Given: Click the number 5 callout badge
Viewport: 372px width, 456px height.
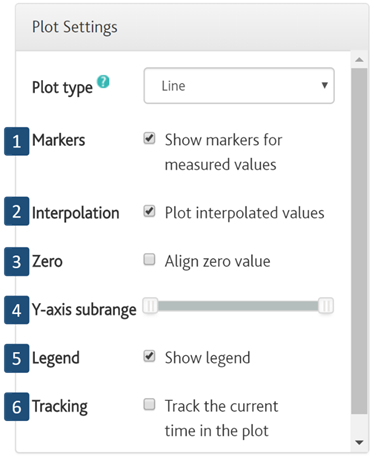Looking at the screenshot, I should 17,358.
